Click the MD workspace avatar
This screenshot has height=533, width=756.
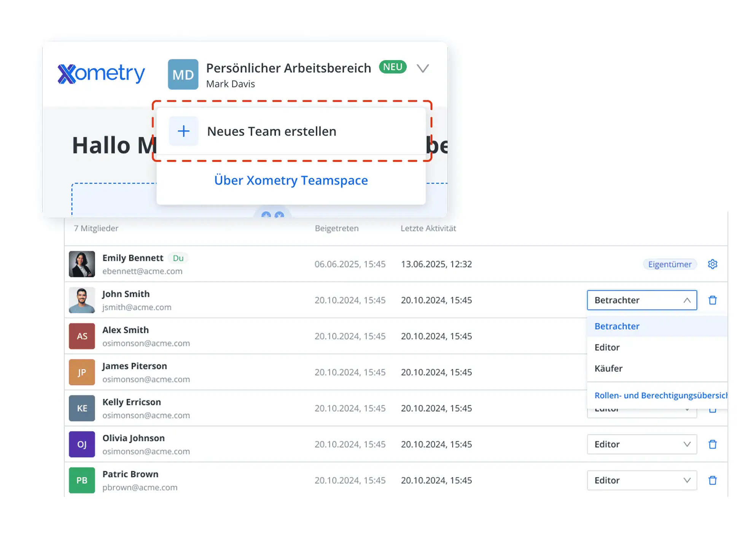183,74
